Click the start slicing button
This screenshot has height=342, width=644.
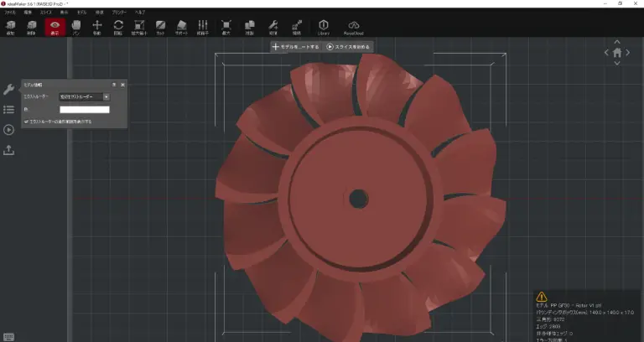click(x=348, y=47)
